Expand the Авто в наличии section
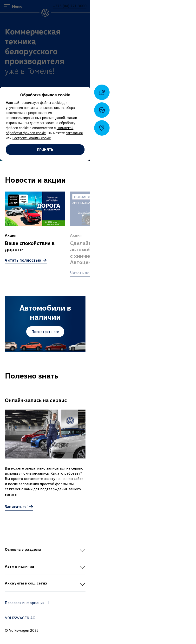Screen dimensions: 196x644 [x=45, y=566]
